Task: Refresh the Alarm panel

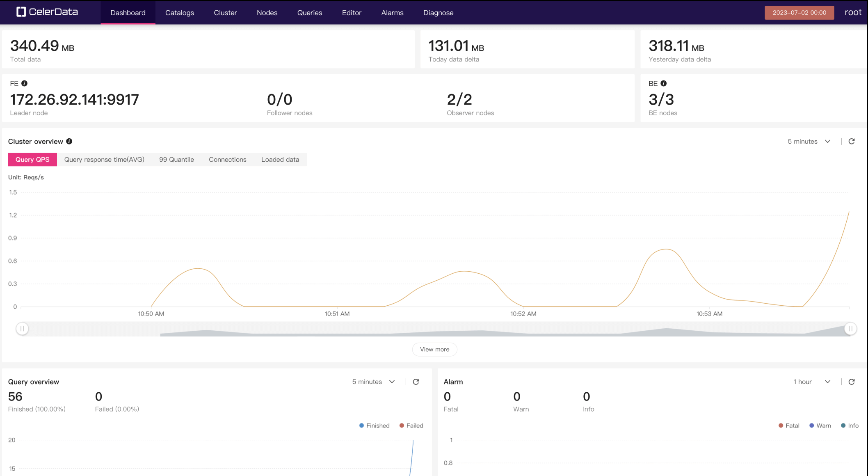Action: [852, 382]
